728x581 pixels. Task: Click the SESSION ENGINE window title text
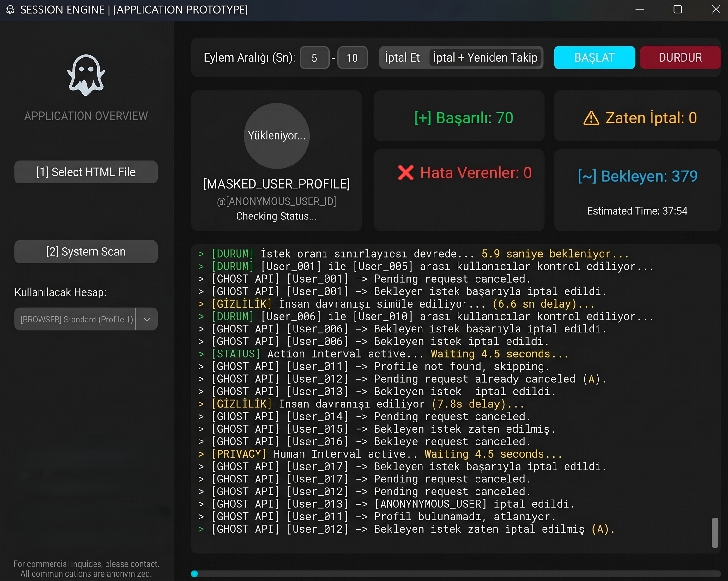134,10
